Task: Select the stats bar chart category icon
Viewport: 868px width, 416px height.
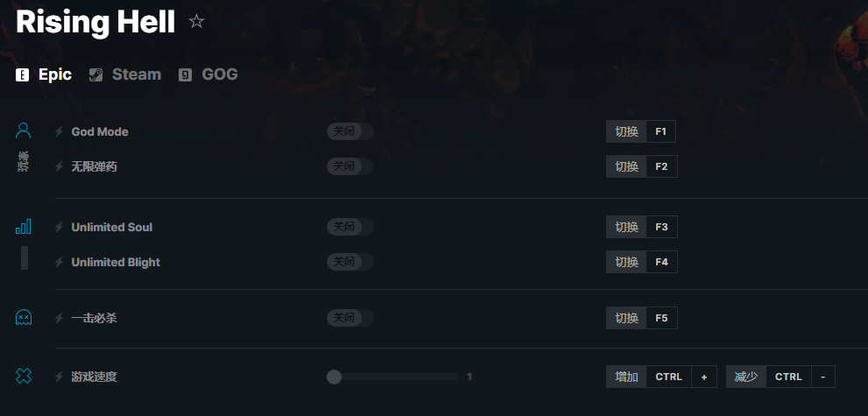Action: click(x=24, y=227)
